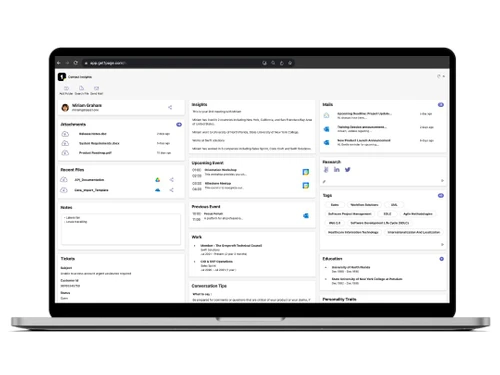This screenshot has width=500, height=375.
Task: Click the Contact Insights app logo
Action: 62,77
